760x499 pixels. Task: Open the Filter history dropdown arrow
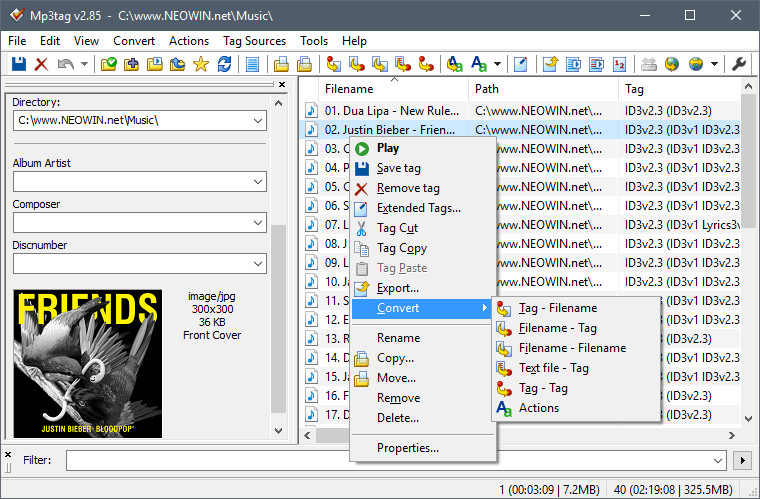coord(718,460)
